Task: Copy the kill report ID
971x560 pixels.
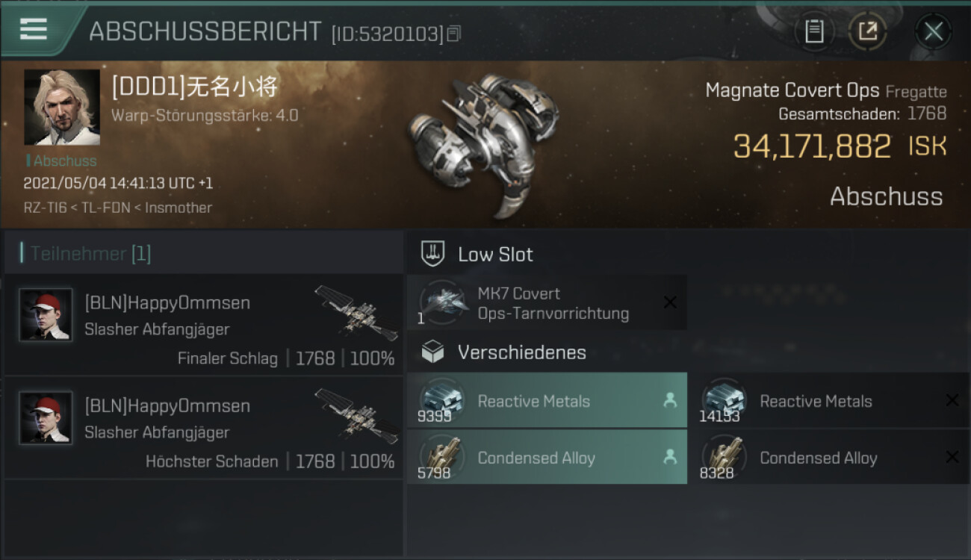Action: [454, 33]
